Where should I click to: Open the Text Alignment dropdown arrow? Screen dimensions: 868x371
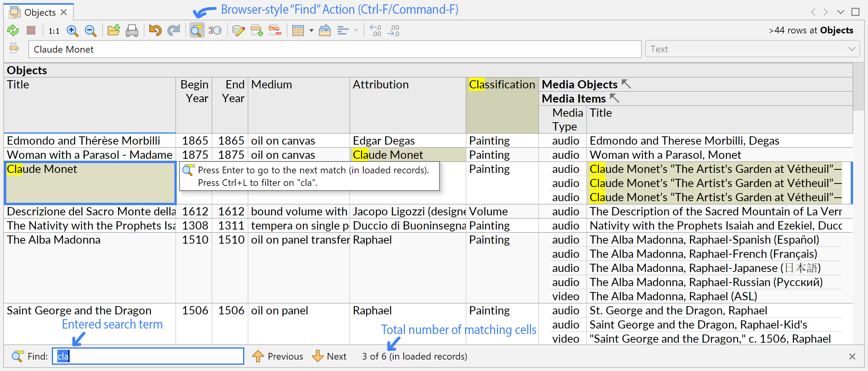pyautogui.click(x=357, y=31)
